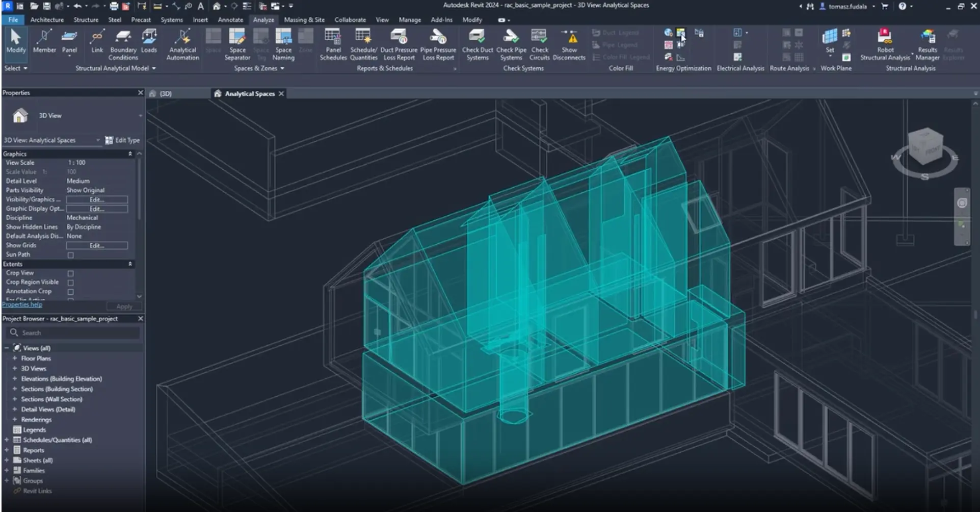Screen dimensions: 980x512
Task: Open the Properties help link
Action: pos(22,304)
